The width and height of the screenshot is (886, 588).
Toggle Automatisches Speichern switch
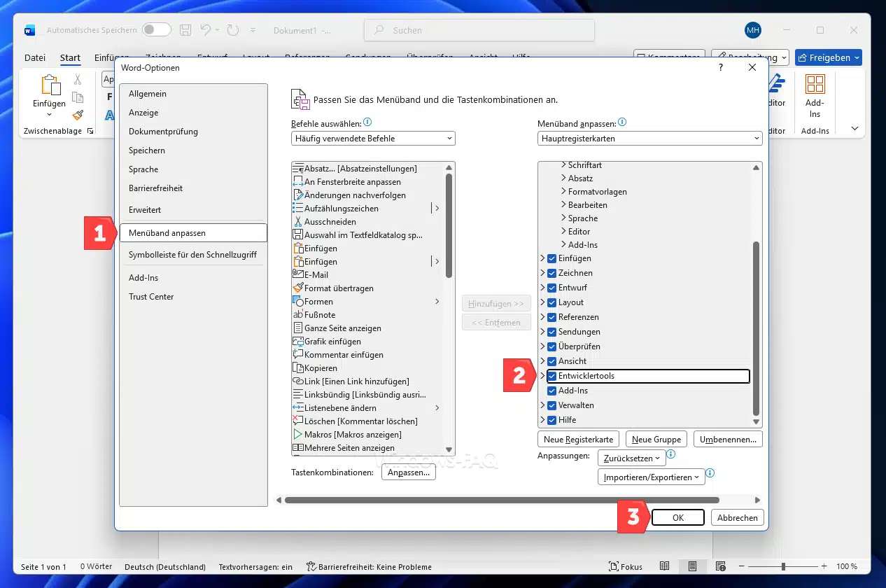[156, 30]
